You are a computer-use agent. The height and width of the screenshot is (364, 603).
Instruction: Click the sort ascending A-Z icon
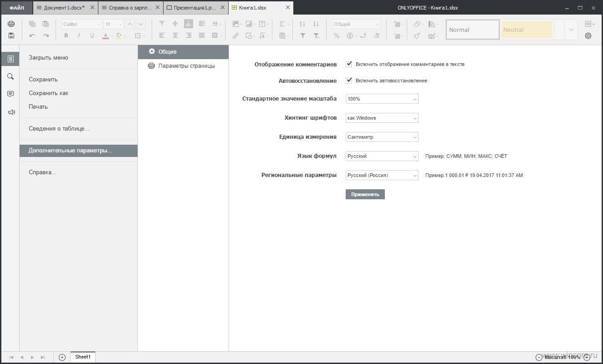point(303,24)
